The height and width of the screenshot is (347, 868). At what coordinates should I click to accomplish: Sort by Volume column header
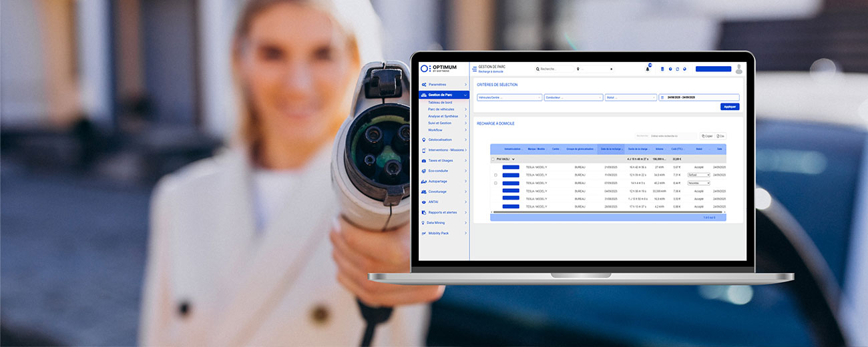pyautogui.click(x=660, y=149)
